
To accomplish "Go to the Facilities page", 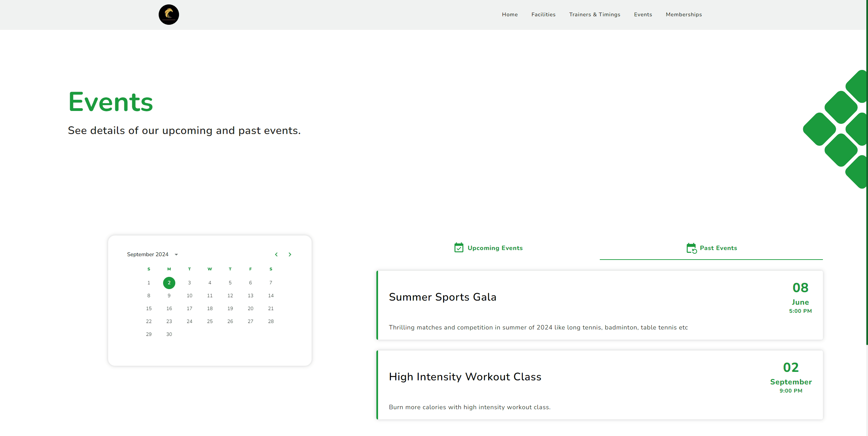I will click(543, 15).
